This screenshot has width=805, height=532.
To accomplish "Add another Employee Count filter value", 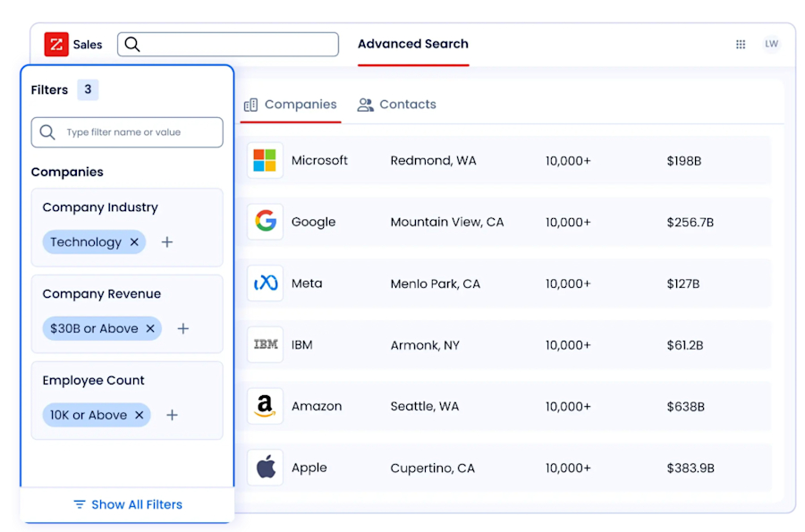I will (x=172, y=415).
